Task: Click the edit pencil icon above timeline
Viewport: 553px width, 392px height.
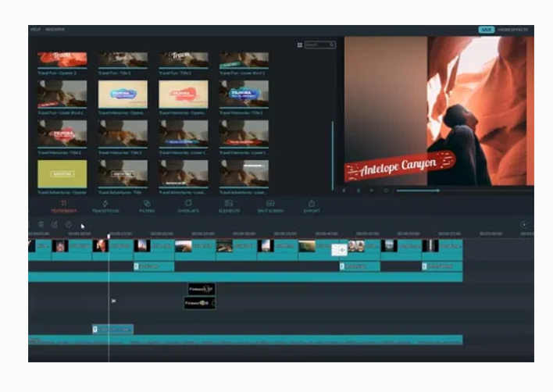Action: tap(55, 224)
